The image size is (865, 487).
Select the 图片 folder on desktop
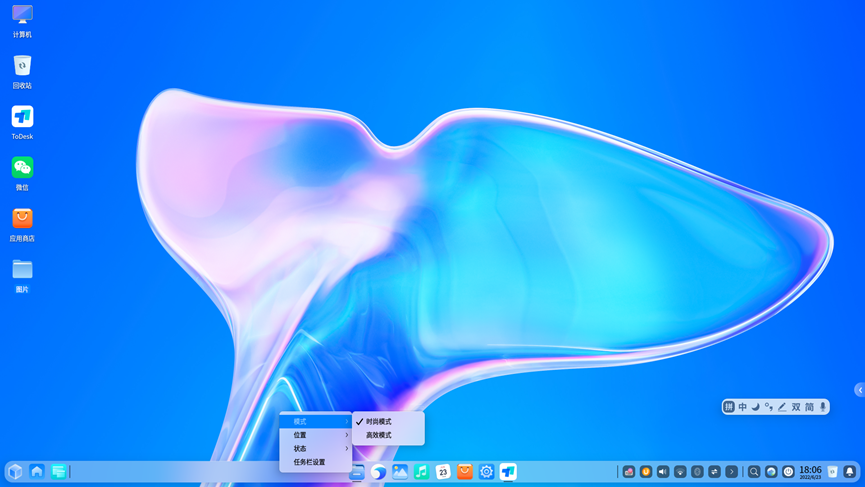click(x=22, y=276)
